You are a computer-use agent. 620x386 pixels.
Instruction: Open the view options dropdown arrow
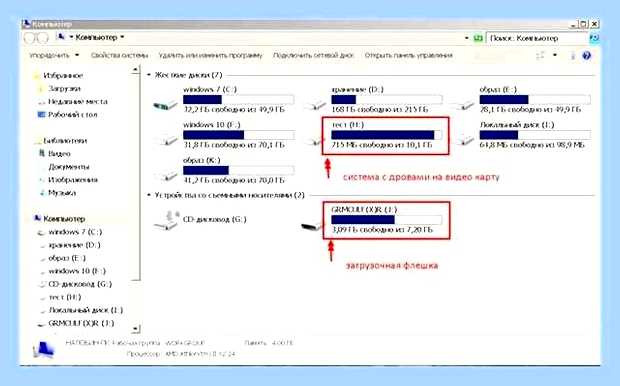[x=555, y=55]
